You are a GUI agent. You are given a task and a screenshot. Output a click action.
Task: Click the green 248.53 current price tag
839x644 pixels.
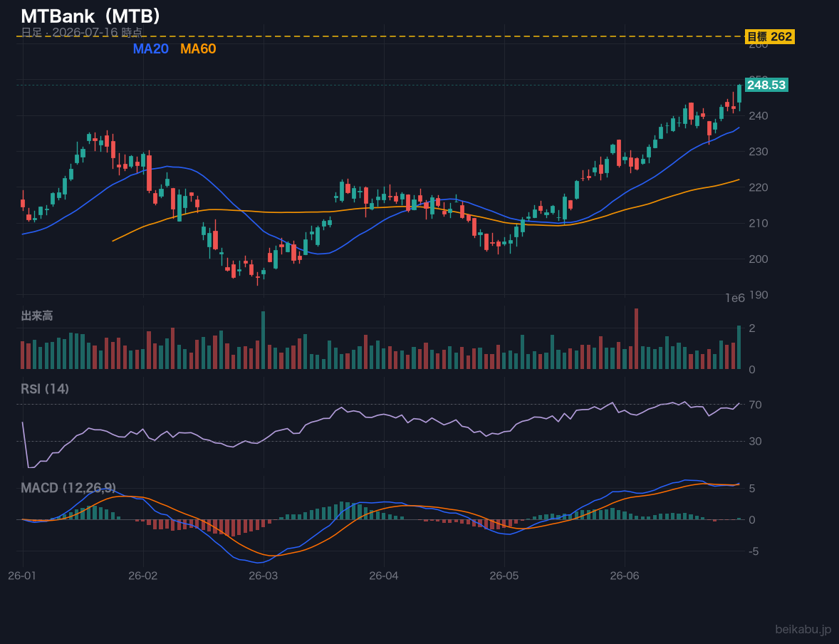[x=766, y=85]
